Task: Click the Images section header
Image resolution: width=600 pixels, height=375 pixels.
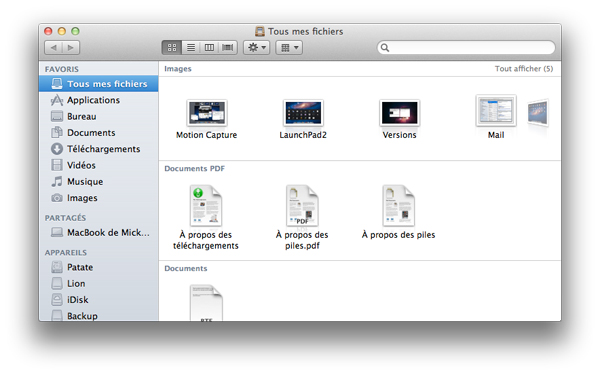Action: 178,69
